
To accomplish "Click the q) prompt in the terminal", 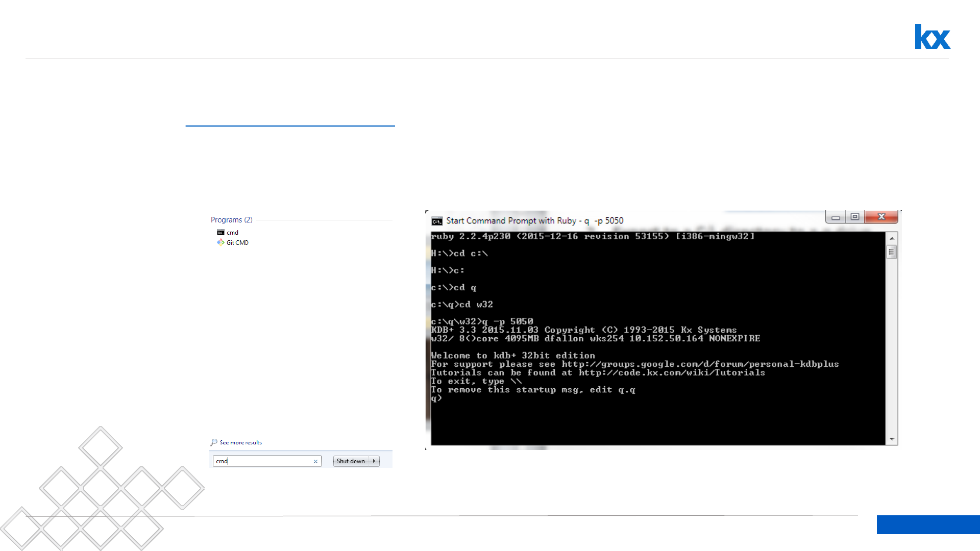I will [x=436, y=398].
